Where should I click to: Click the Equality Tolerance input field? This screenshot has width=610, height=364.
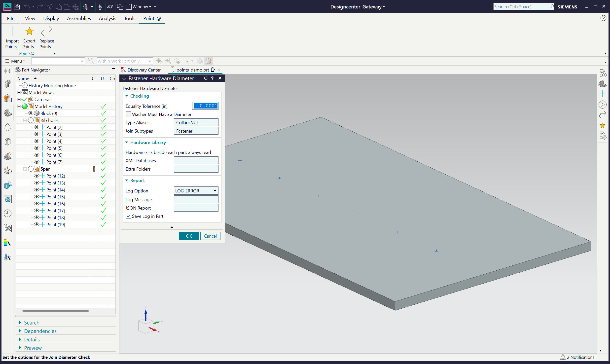[205, 106]
